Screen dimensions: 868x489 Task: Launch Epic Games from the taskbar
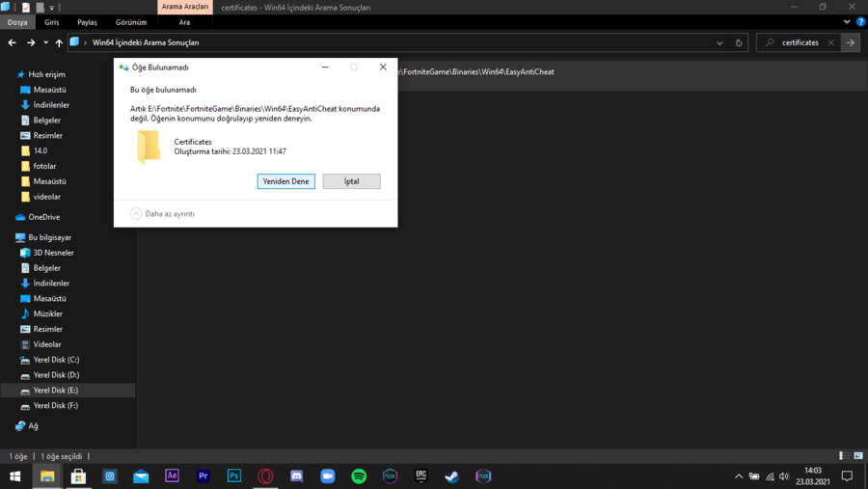[421, 476]
